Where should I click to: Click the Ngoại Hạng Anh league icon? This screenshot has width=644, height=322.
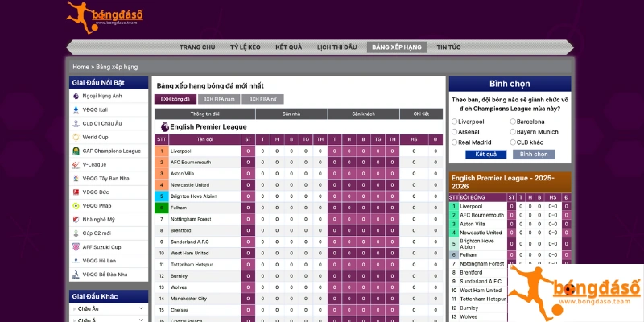pos(76,96)
